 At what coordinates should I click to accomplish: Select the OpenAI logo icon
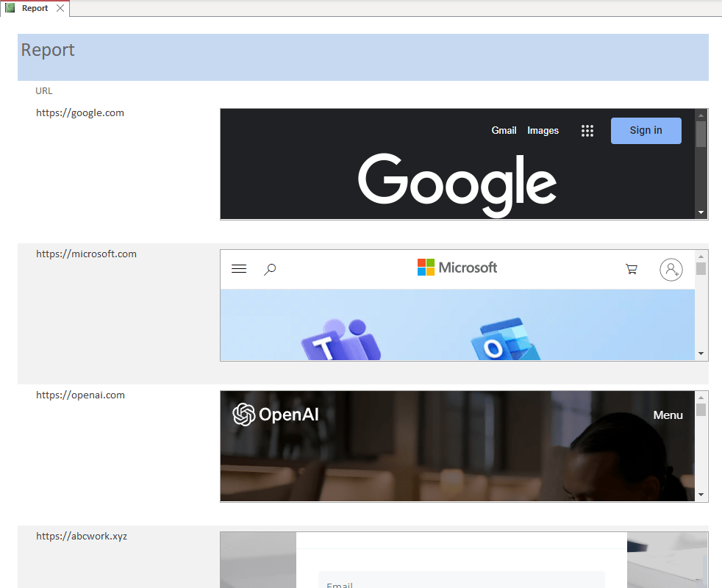point(243,414)
